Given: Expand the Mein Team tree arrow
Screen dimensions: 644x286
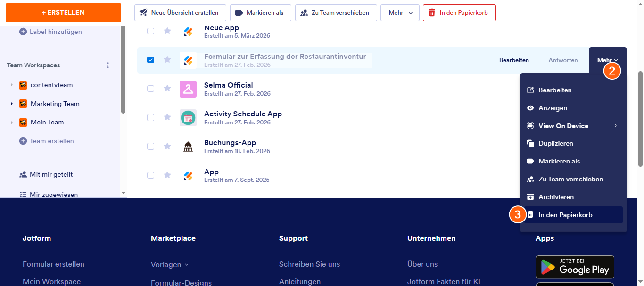Looking at the screenshot, I should 12,122.
